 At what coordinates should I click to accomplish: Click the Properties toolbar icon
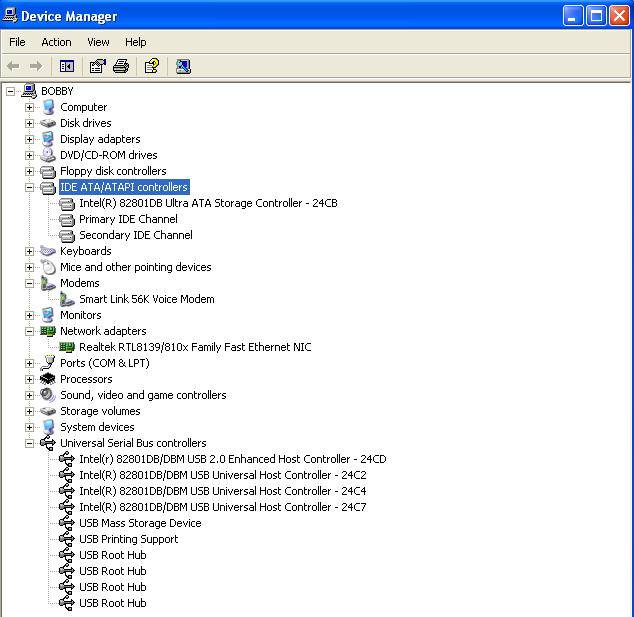coord(97,66)
